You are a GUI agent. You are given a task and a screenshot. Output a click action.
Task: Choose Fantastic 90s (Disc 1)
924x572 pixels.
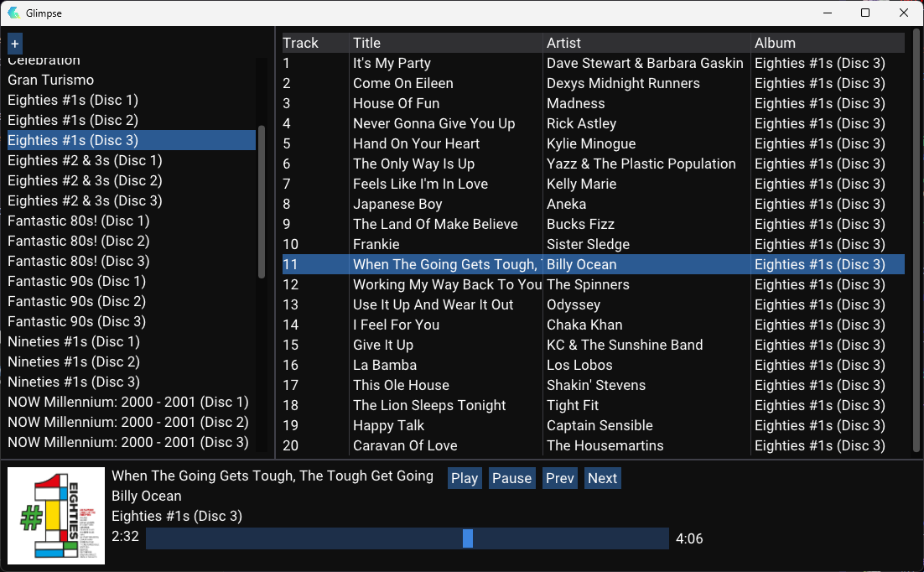pyautogui.click(x=76, y=281)
